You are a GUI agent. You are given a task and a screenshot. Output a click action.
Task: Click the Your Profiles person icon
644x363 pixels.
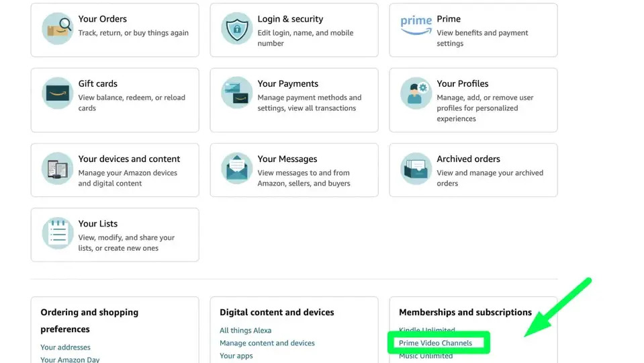pyautogui.click(x=416, y=93)
